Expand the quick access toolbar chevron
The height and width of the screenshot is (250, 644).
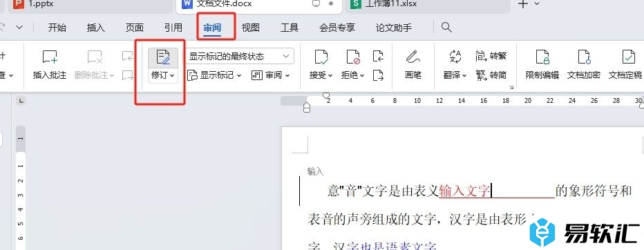click(19, 28)
